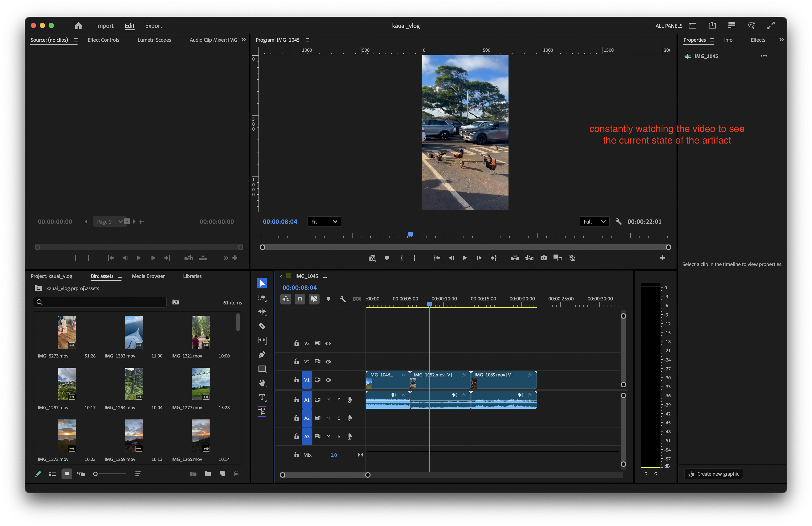This screenshot has width=812, height=526.
Task: Click Export Frame camera icon
Action: pos(543,258)
